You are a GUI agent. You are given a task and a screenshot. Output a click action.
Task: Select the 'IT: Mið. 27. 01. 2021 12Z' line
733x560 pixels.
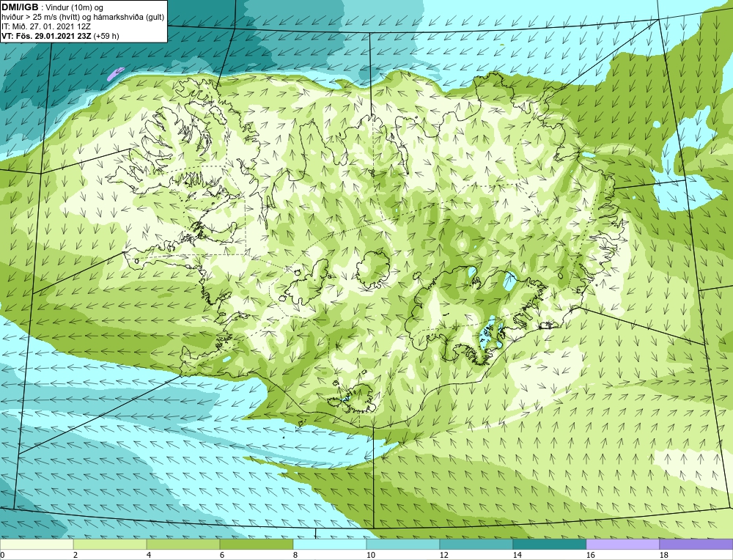46,26
